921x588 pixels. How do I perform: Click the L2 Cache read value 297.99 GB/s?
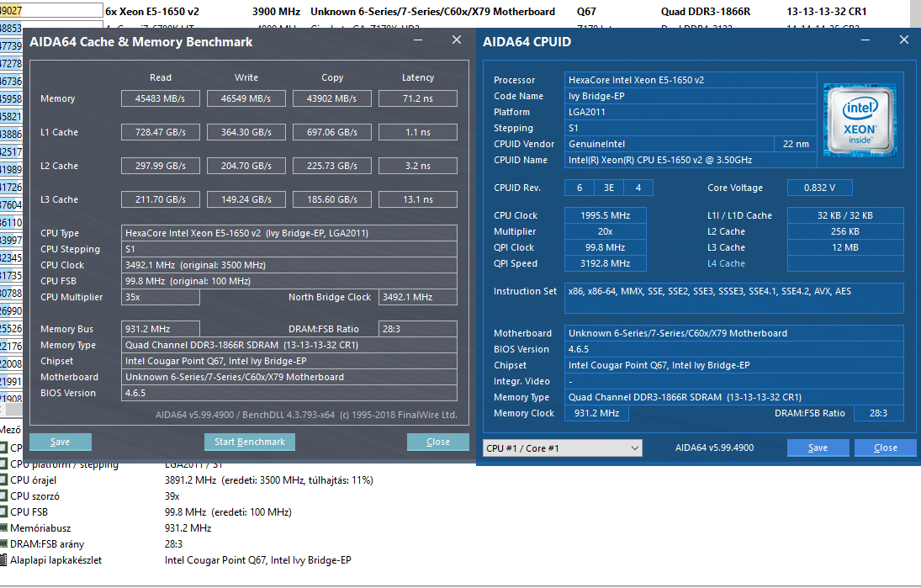click(161, 166)
